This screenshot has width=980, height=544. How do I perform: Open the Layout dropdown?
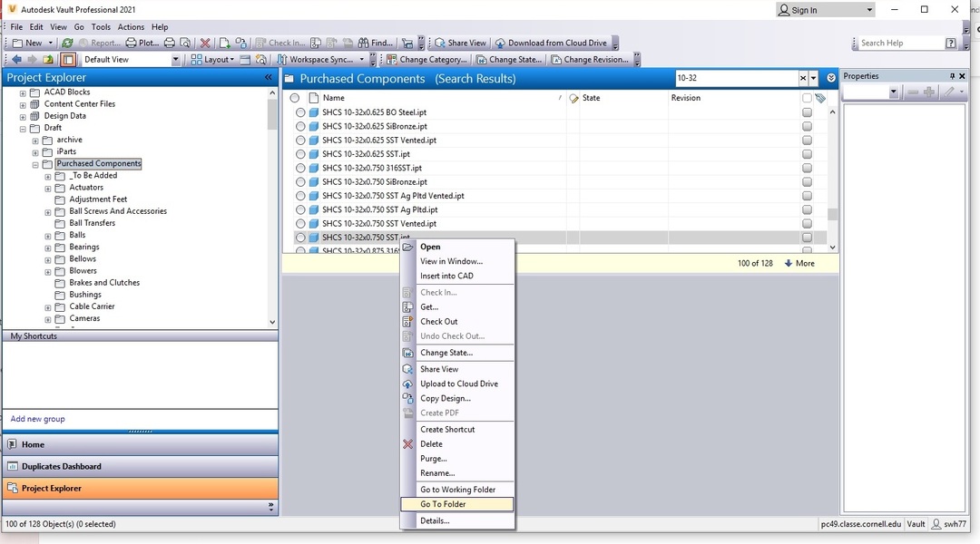pos(212,59)
